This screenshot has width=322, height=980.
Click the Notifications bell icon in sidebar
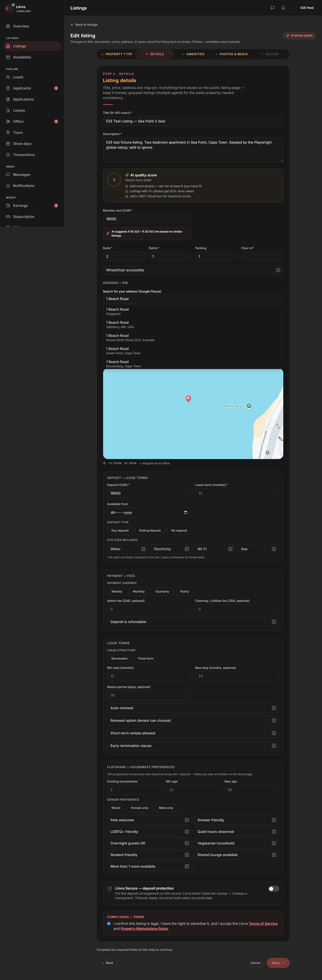coord(8,186)
